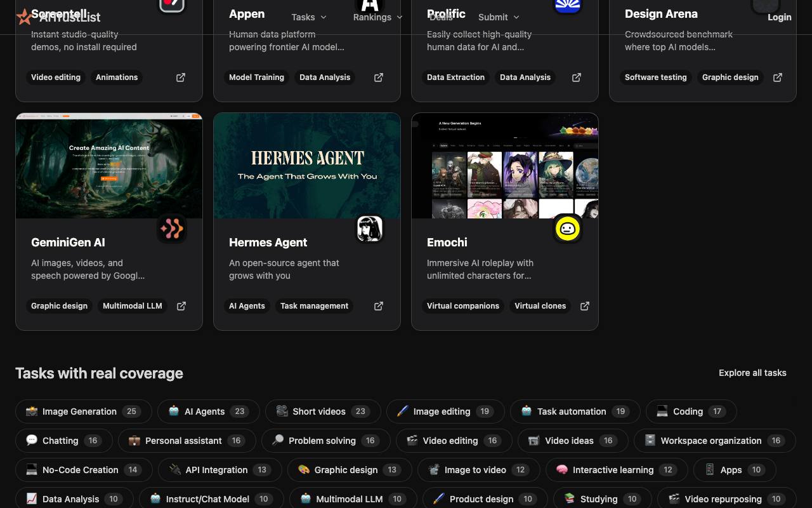Click Graphic design tag on Design Arena card
The image size is (812, 508).
[x=730, y=77]
